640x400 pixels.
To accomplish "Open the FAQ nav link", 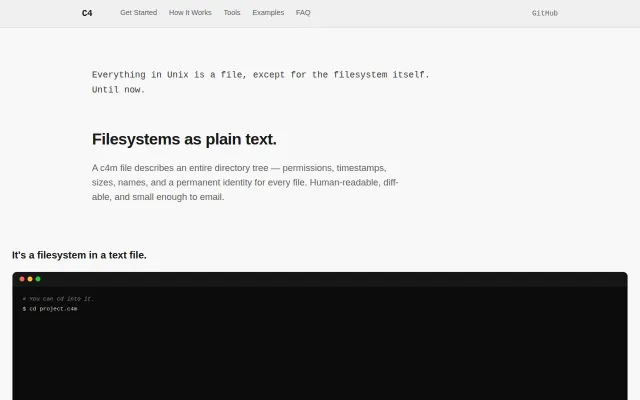I will pyautogui.click(x=303, y=13).
